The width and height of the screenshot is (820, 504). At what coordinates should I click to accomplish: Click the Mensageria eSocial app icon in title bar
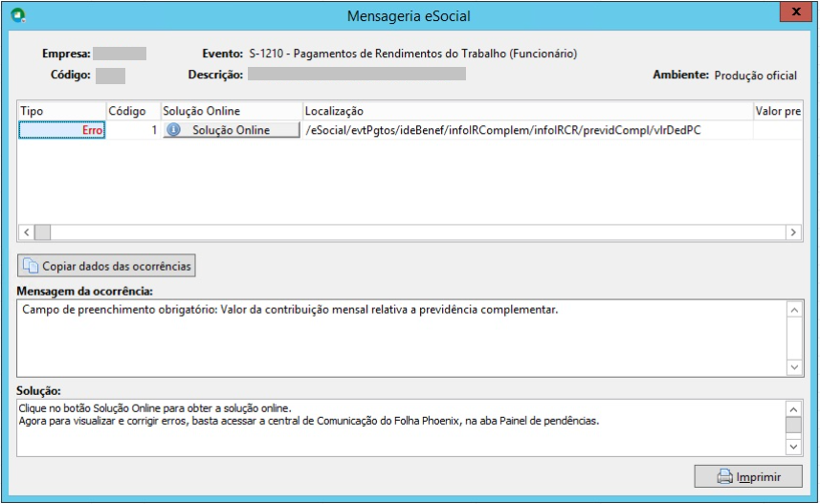pyautogui.click(x=18, y=15)
